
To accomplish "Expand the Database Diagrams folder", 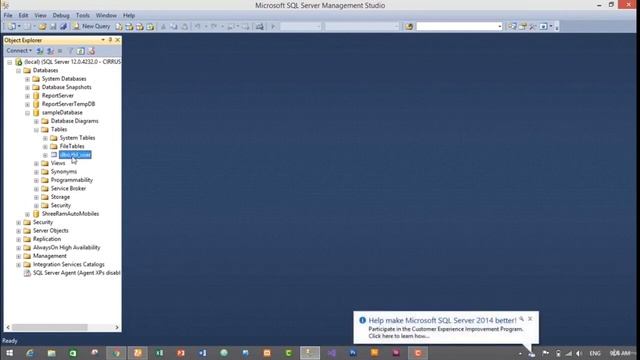I will pos(36,121).
